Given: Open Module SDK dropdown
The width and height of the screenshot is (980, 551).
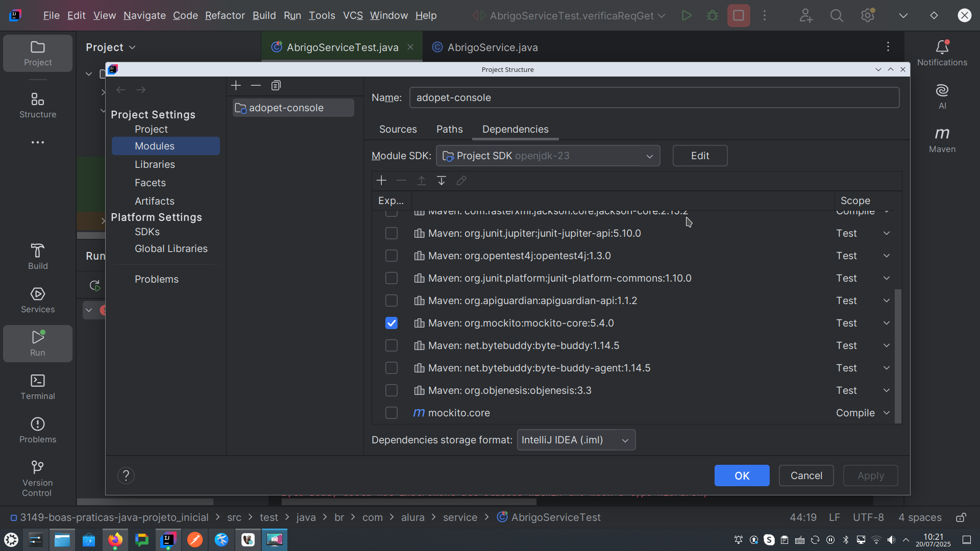Looking at the screenshot, I should click(548, 156).
